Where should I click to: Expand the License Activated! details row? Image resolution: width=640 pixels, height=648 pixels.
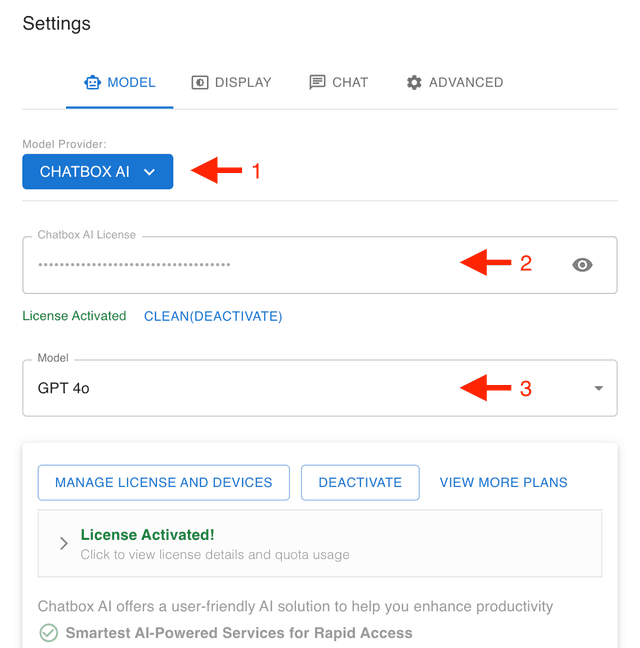[x=320, y=543]
